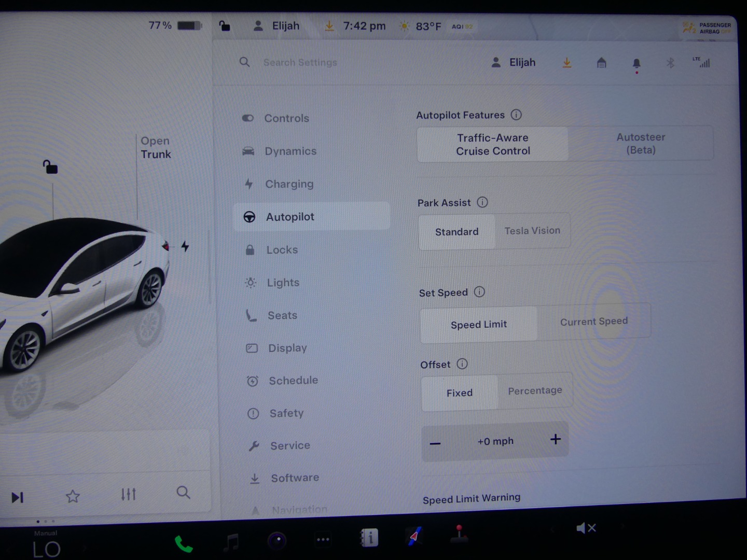Viewport: 747px width, 560px height.
Task: Tap the Bluetooth icon
Action: point(670,63)
